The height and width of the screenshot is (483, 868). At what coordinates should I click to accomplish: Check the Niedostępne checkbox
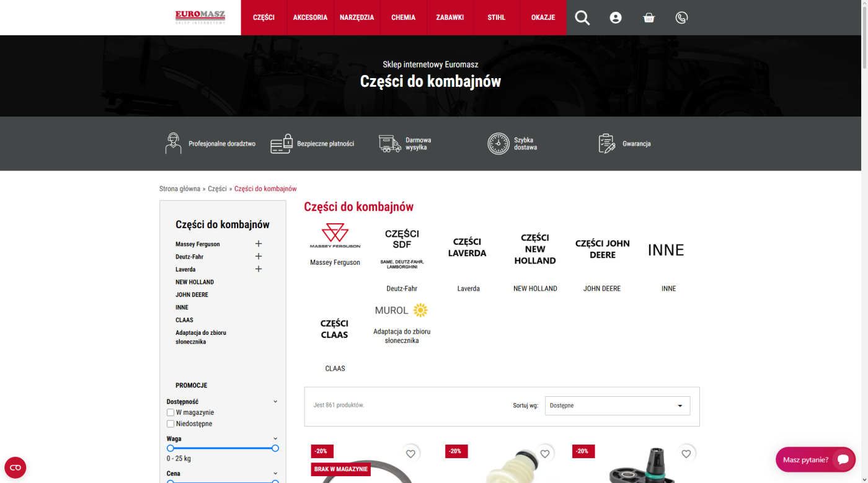coord(170,424)
